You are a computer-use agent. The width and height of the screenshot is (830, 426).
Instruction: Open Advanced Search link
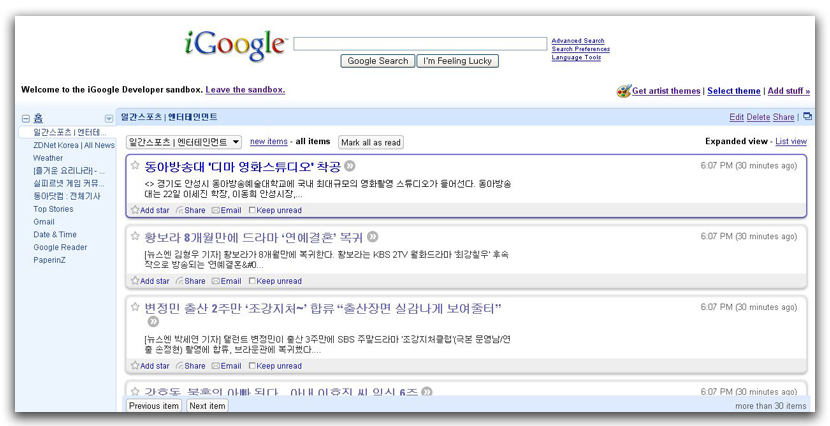(578, 41)
